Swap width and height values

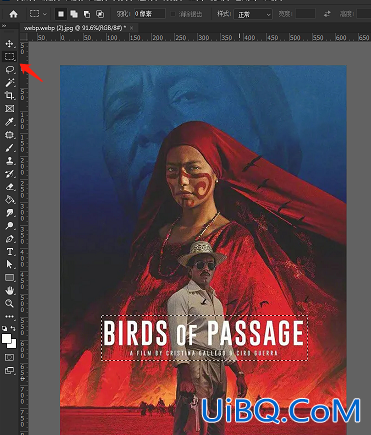[x=327, y=14]
